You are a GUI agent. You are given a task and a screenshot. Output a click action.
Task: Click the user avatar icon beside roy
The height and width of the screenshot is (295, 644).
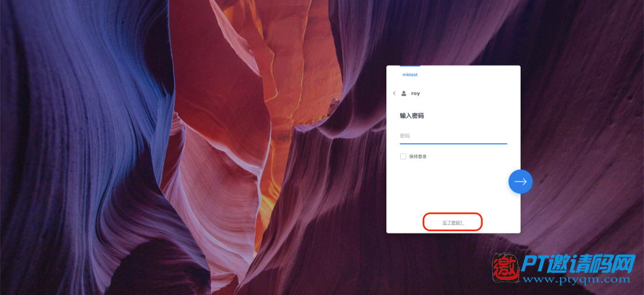404,93
